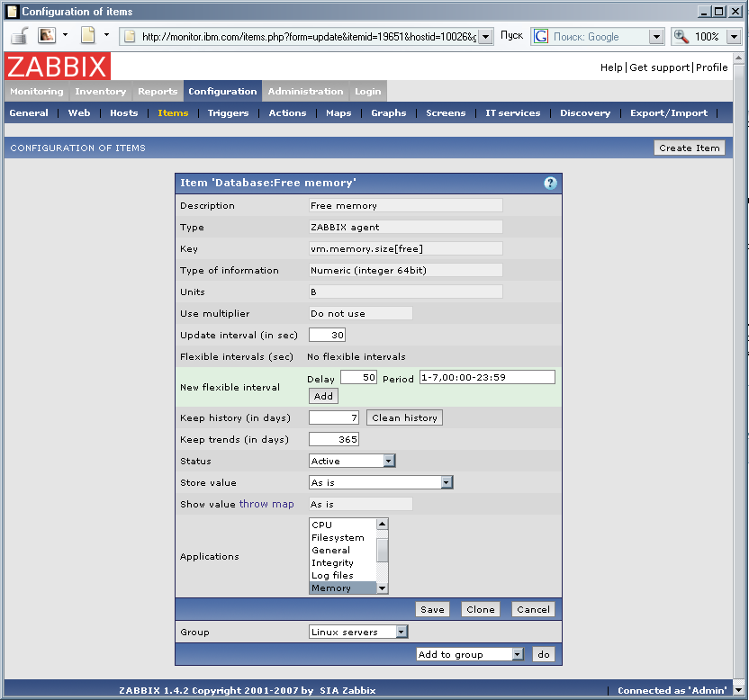
Task: Click the Update interval input field
Action: pyautogui.click(x=327, y=335)
